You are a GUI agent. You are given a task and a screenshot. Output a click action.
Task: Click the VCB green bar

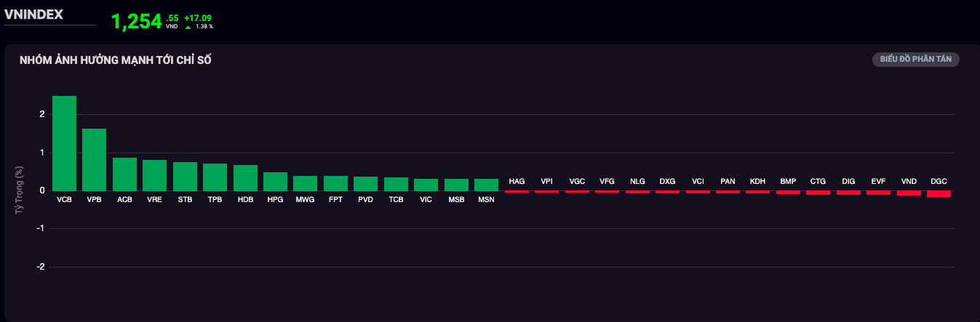pyautogui.click(x=64, y=143)
